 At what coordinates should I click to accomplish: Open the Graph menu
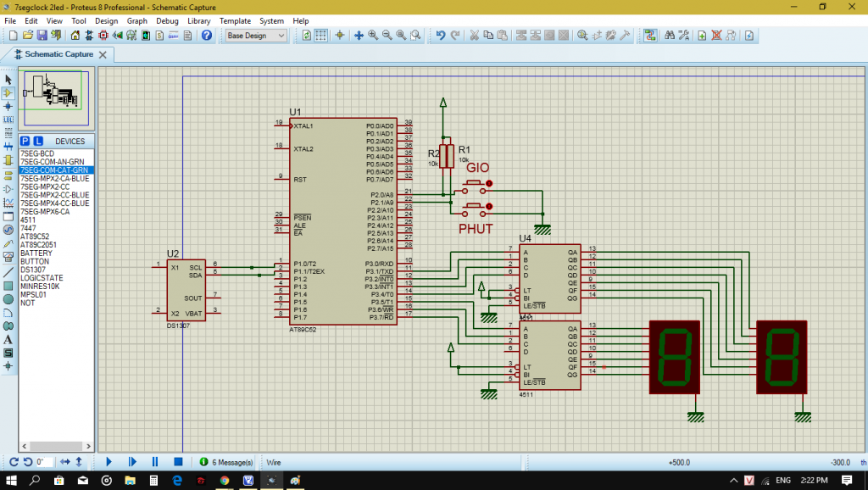(136, 20)
